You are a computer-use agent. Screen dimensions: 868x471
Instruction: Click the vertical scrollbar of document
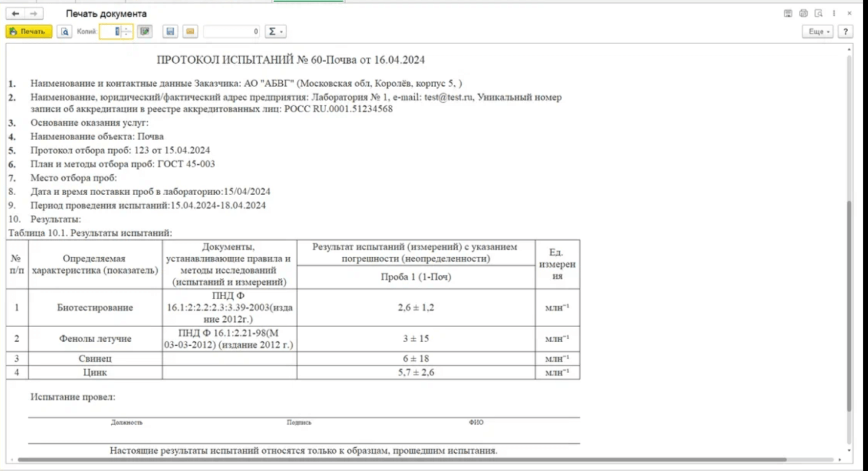point(849,303)
